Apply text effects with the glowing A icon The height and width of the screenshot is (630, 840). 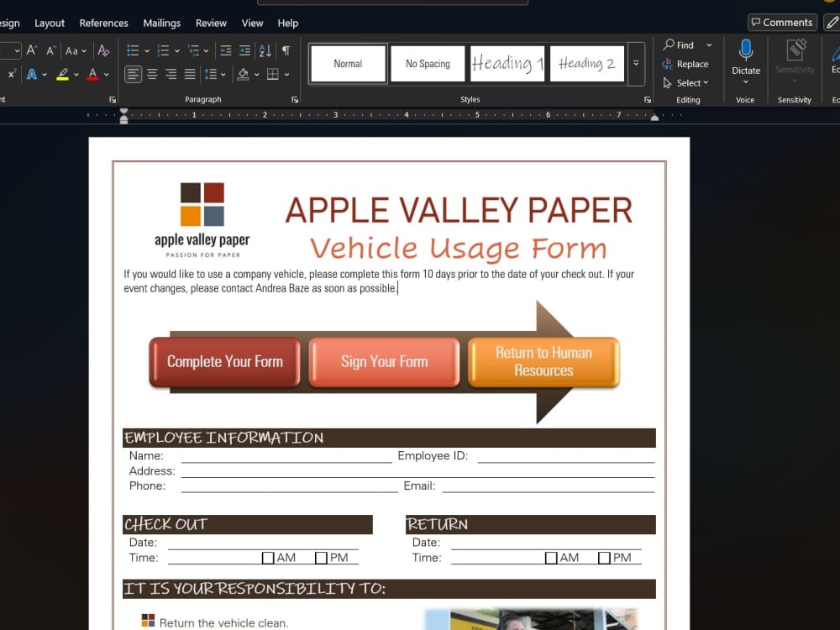click(x=32, y=74)
